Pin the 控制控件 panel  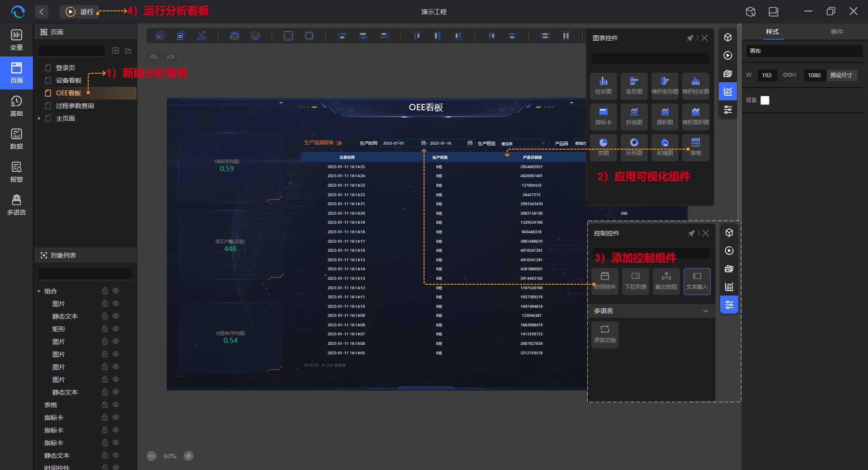(x=691, y=233)
